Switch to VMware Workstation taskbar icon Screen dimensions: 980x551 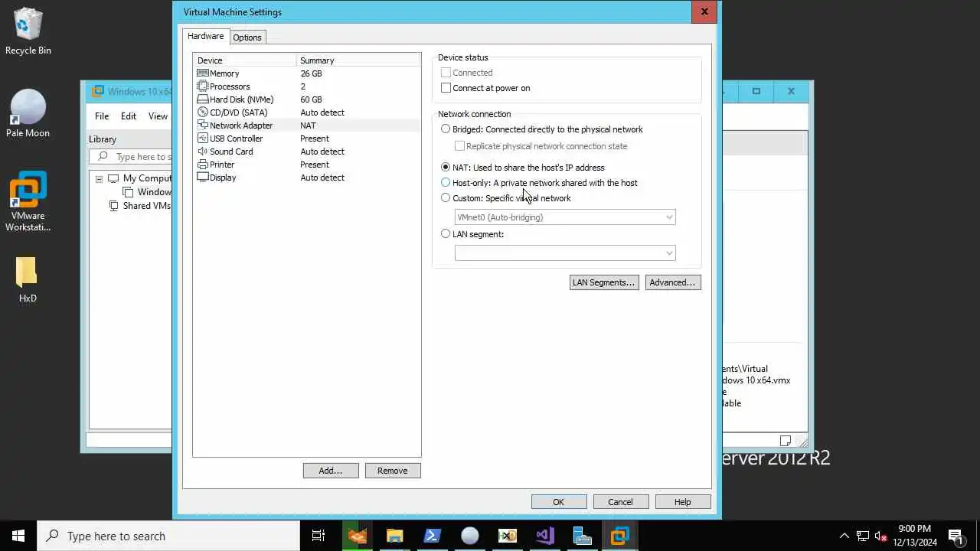point(619,536)
